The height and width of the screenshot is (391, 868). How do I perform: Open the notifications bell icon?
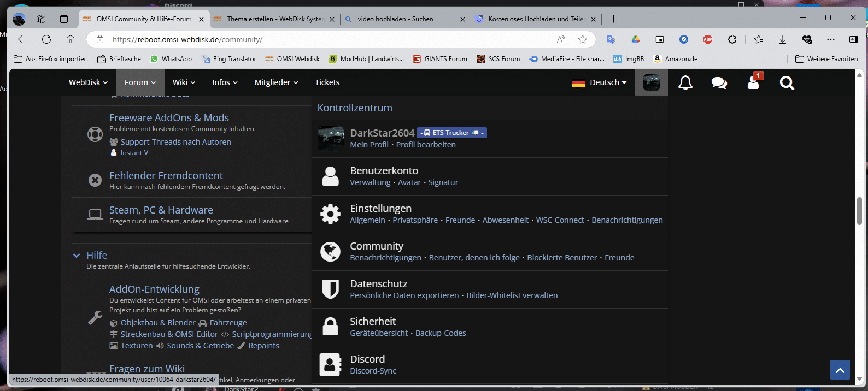click(685, 83)
